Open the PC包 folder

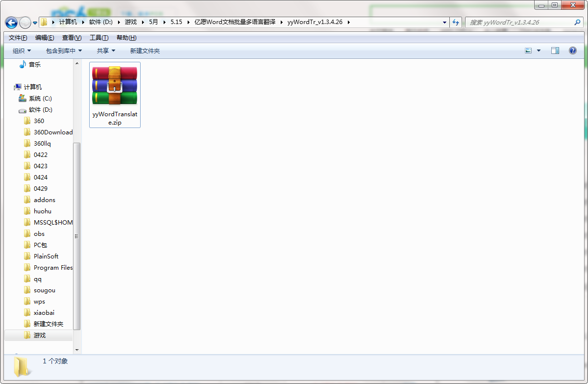[40, 245]
